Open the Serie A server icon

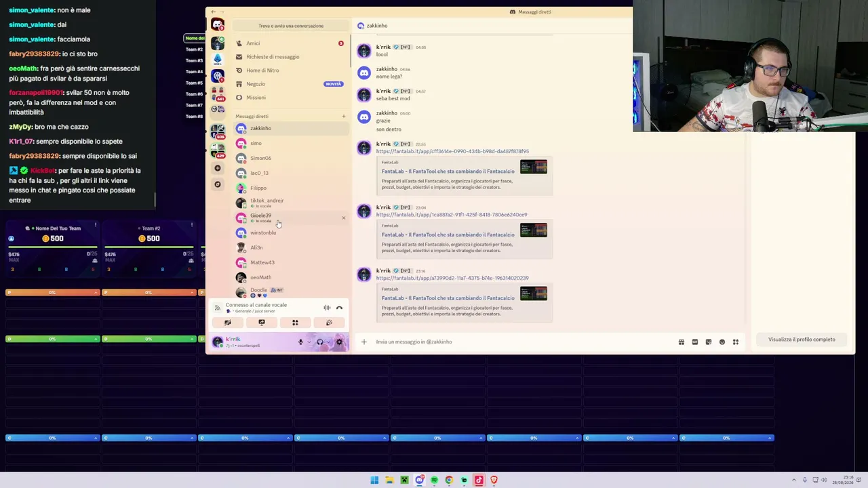(217, 60)
